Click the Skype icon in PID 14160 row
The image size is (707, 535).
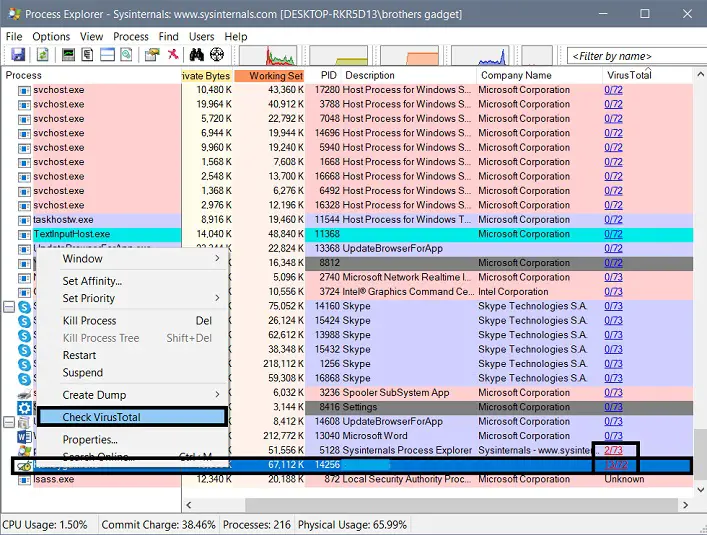tap(24, 307)
